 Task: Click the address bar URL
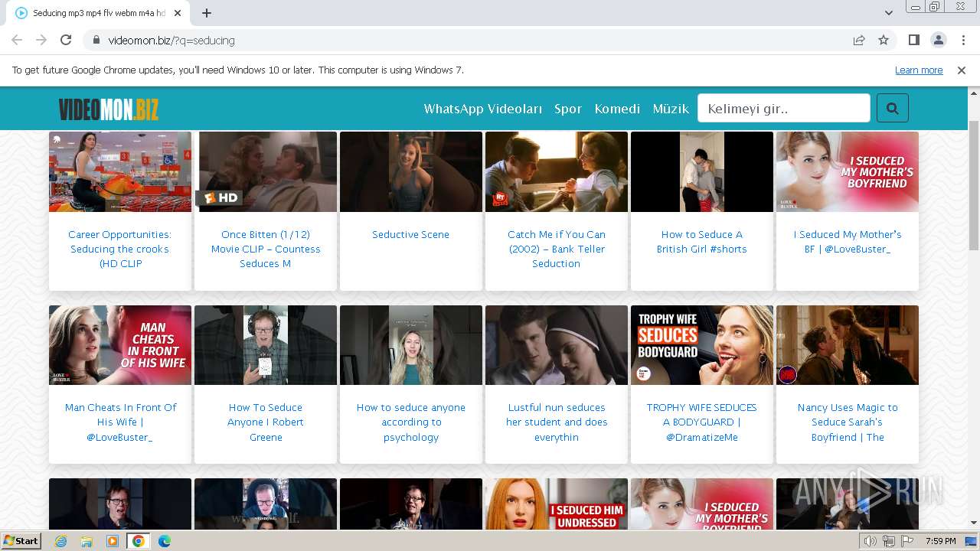point(171,40)
